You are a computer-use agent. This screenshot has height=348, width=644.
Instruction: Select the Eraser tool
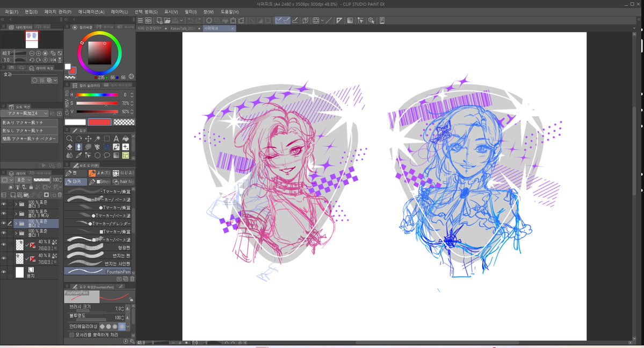pos(69,147)
